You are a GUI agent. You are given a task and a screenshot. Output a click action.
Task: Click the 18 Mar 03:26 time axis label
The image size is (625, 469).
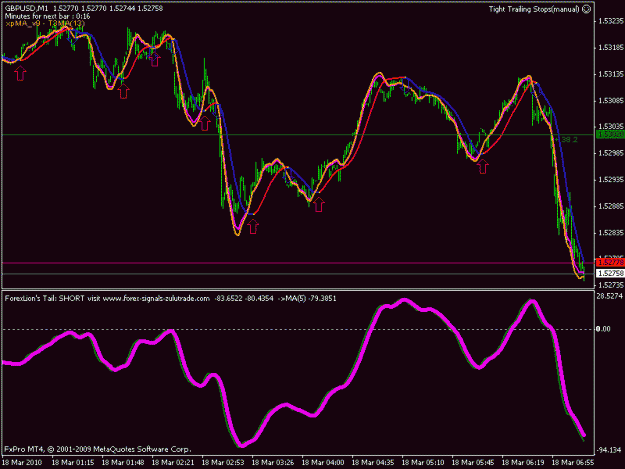click(x=273, y=463)
